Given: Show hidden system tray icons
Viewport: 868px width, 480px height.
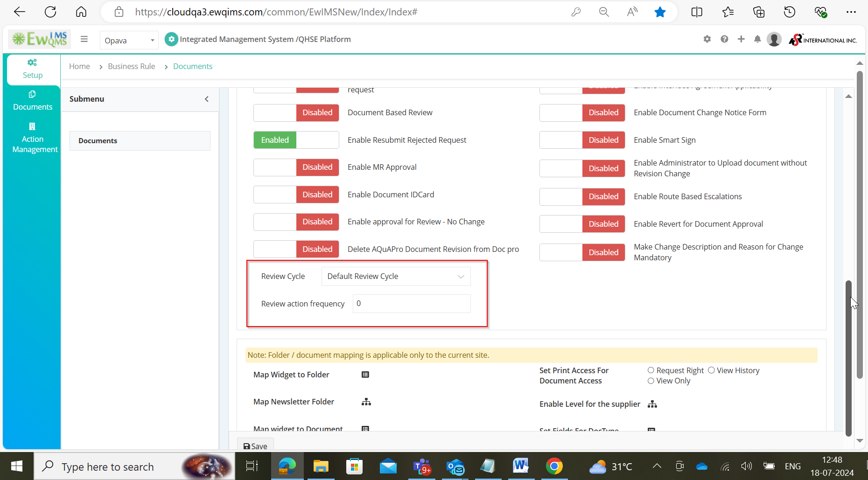Looking at the screenshot, I should [x=657, y=466].
